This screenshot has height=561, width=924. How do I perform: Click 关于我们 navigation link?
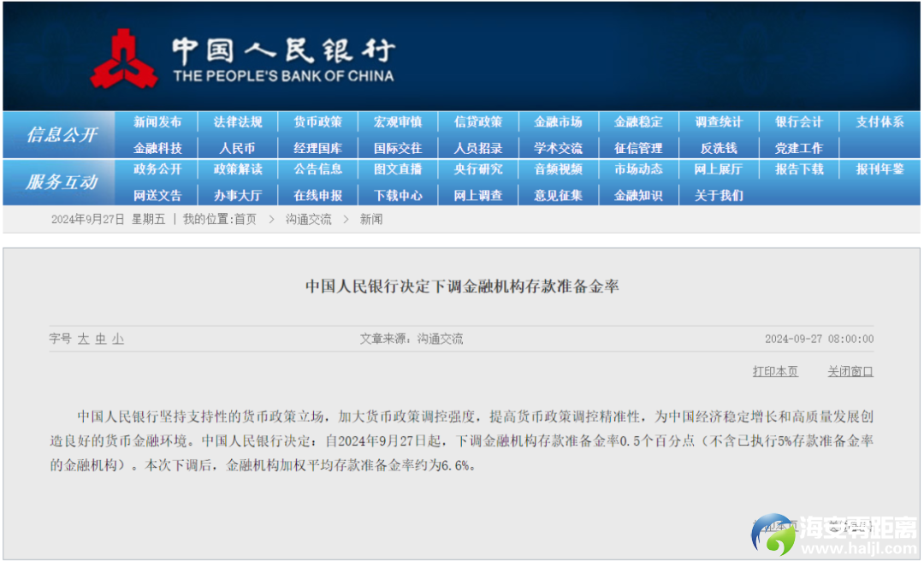click(719, 195)
